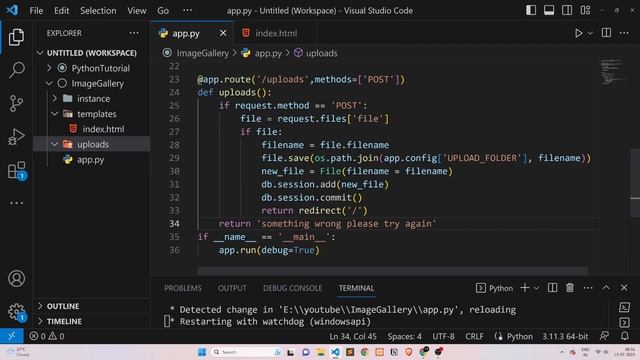The width and height of the screenshot is (640, 360).
Task: Toggle the bottom panel
Action: (x=549, y=10)
